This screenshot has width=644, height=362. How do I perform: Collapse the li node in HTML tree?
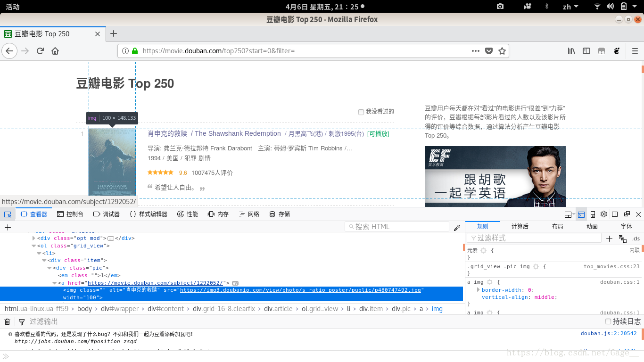pos(39,253)
